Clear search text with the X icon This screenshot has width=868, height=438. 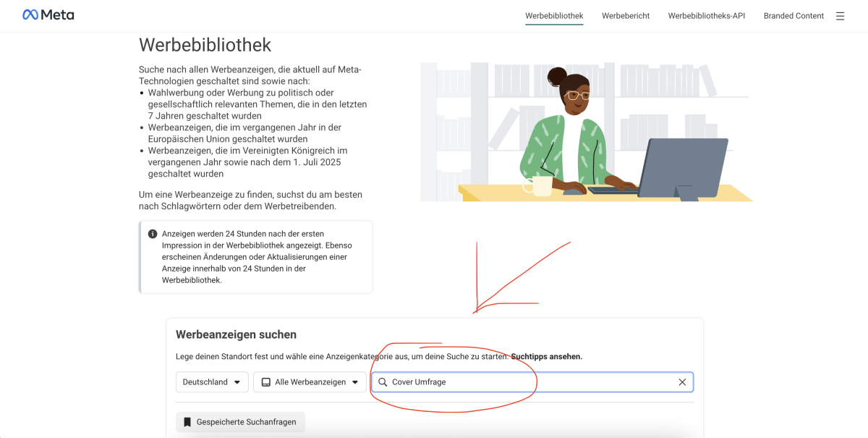click(x=682, y=382)
